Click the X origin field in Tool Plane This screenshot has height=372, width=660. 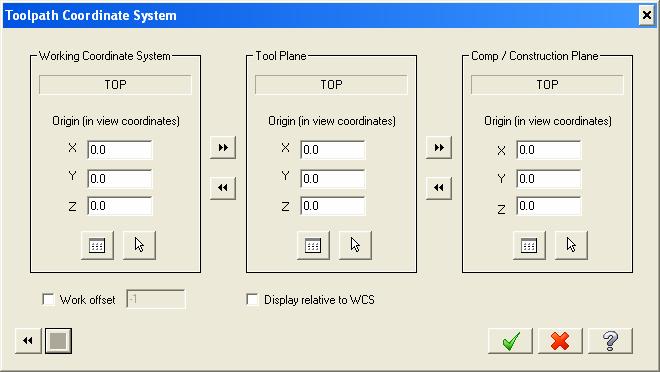pos(333,150)
